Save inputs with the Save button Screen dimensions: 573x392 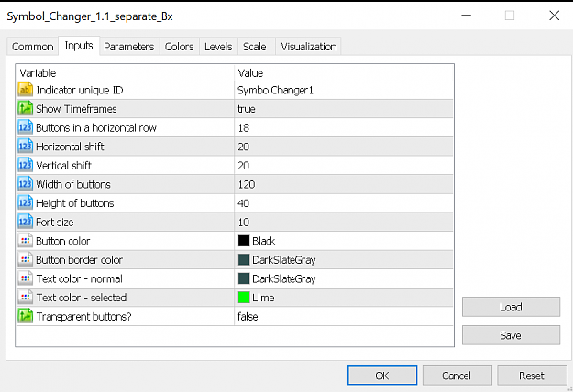coord(511,335)
